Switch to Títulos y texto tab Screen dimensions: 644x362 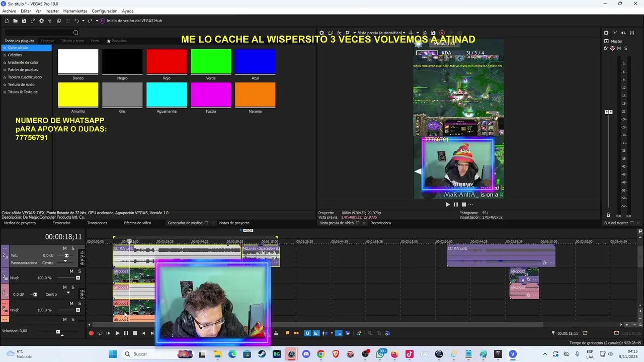click(72, 41)
